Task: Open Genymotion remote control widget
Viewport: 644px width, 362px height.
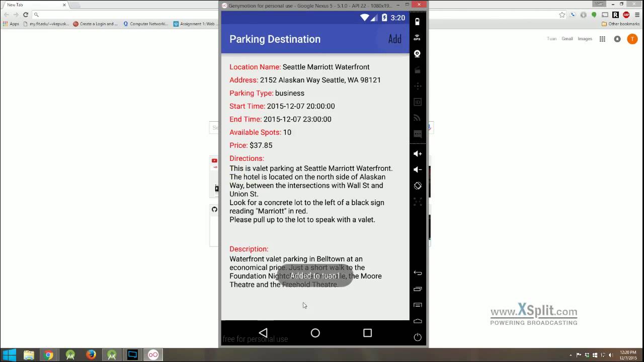Action: (x=417, y=86)
